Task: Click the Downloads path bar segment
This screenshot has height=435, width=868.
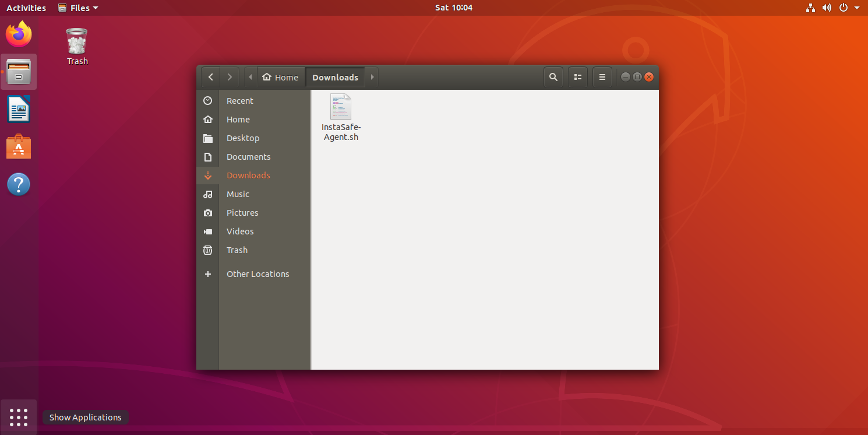Action: [x=335, y=77]
